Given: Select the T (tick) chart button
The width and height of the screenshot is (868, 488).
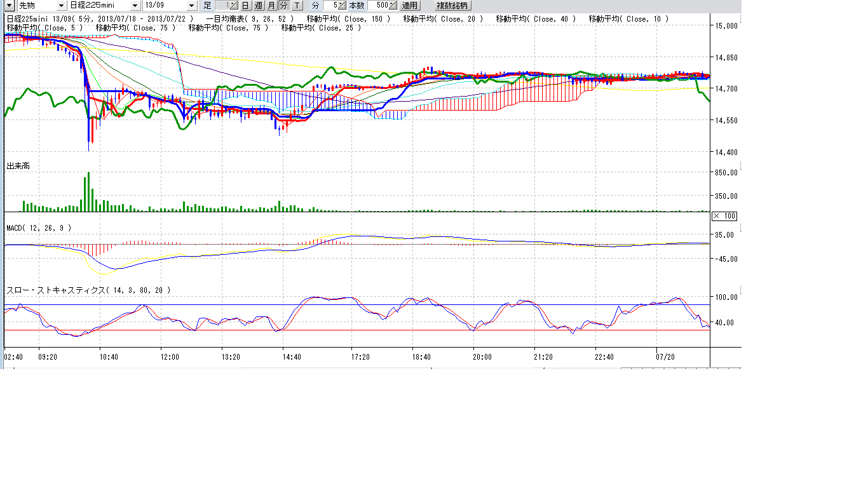Looking at the screenshot, I should (x=297, y=6).
